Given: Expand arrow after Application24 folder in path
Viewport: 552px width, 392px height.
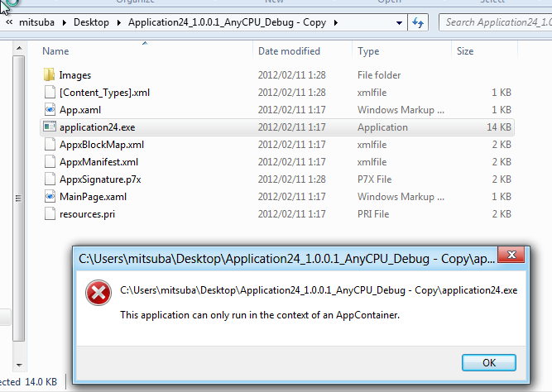Looking at the screenshot, I should (335, 22).
